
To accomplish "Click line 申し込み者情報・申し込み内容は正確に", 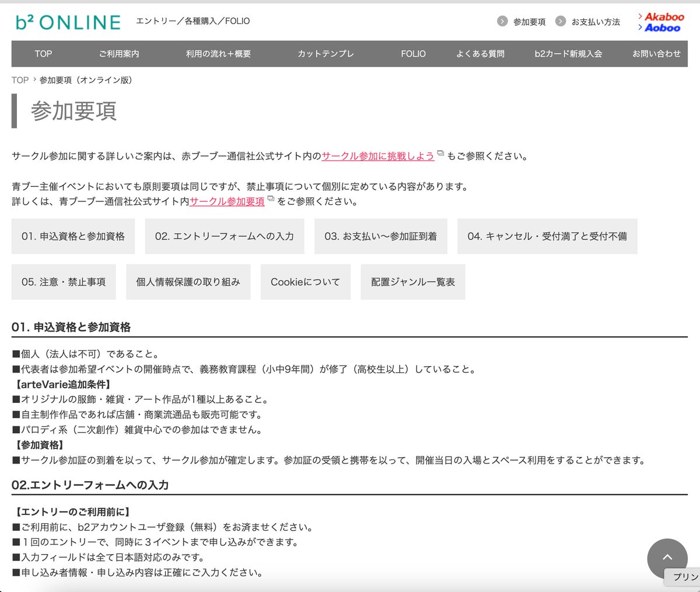I will tap(138, 573).
